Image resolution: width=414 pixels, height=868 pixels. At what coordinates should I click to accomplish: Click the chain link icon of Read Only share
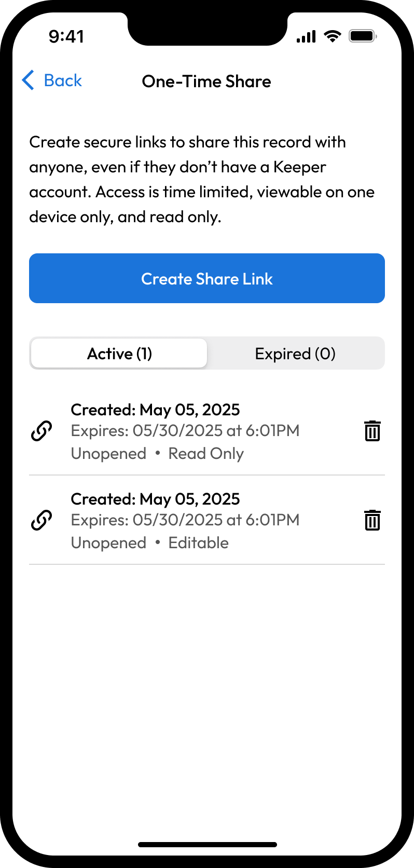pos(42,431)
